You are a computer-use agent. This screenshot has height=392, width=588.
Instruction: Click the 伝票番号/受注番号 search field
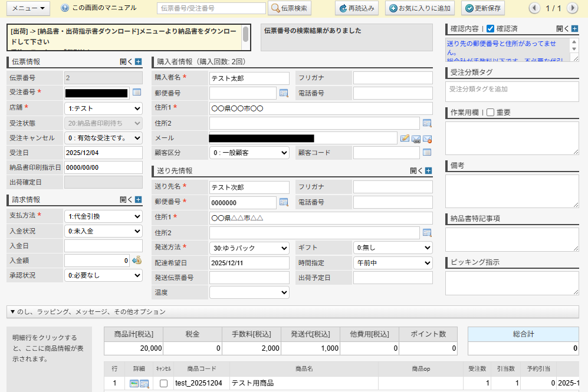211,8
